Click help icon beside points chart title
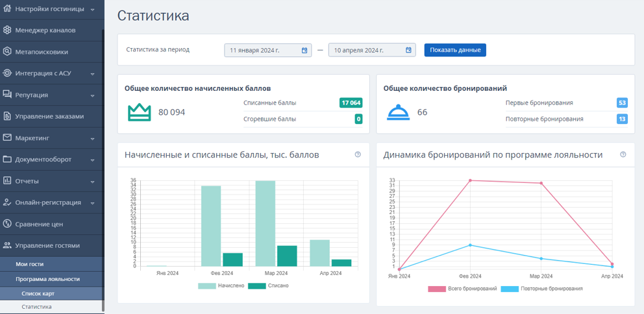 [x=358, y=155]
